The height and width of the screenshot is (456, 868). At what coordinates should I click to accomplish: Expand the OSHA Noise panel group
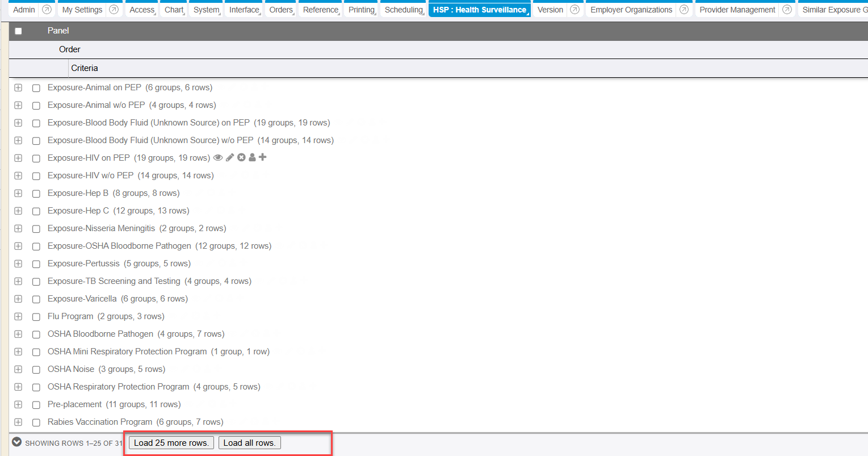pos(18,370)
